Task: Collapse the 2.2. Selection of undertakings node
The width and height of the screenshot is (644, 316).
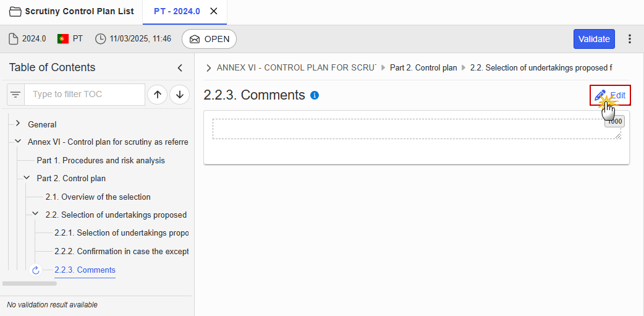Action: [x=36, y=214]
